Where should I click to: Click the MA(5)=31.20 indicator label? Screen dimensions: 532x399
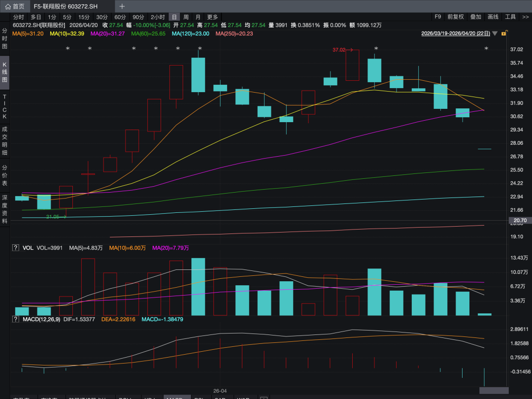[x=28, y=33]
